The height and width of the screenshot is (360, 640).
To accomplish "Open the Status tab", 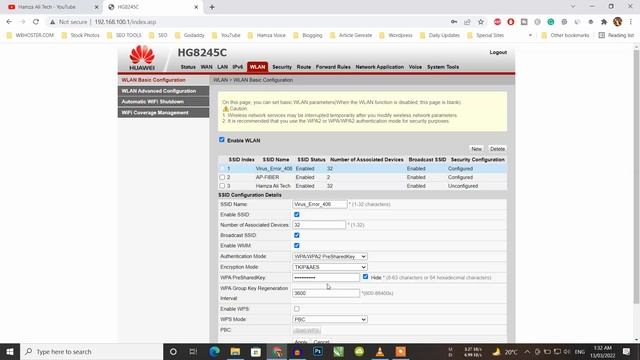I will [188, 67].
